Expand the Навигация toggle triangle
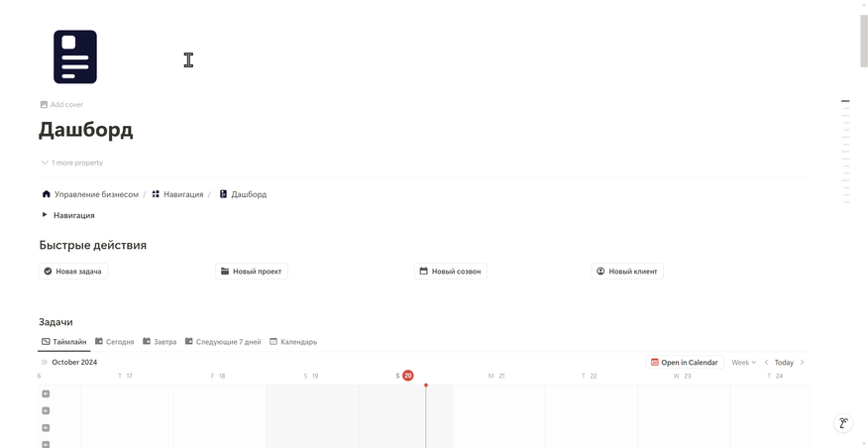Screen dimensions: 868x448 coord(45,215)
